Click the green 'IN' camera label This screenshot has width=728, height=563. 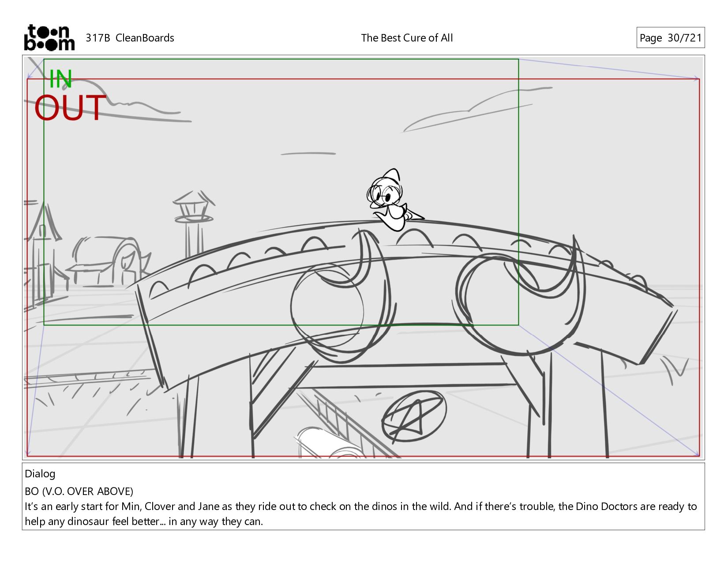pos(60,79)
